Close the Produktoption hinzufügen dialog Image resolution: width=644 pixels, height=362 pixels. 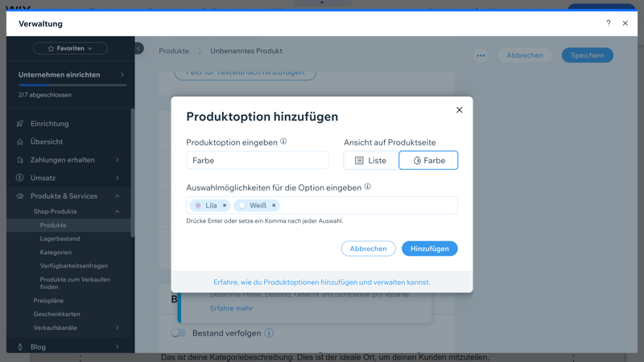460,110
